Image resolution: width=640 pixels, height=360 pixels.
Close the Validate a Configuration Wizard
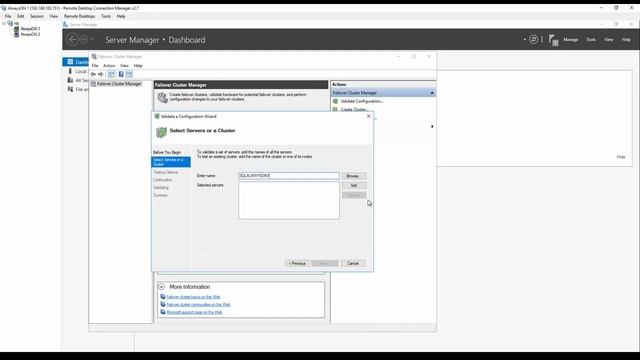pos(369,116)
